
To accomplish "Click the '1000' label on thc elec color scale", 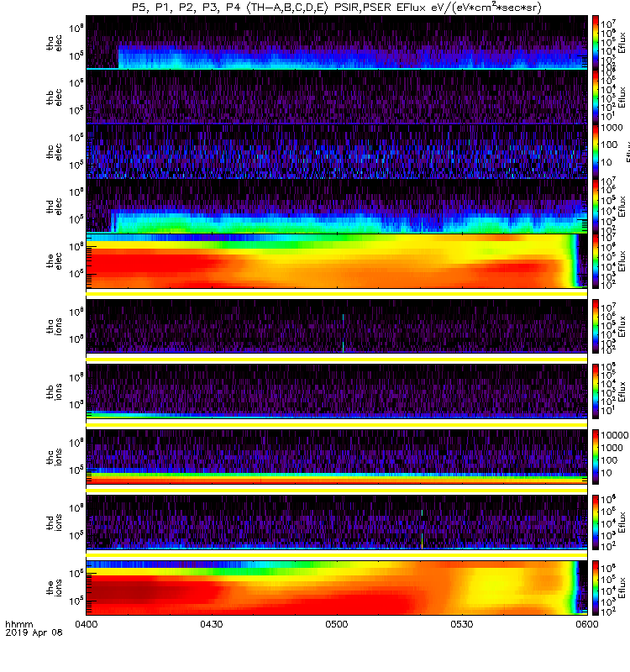I will (x=612, y=128).
